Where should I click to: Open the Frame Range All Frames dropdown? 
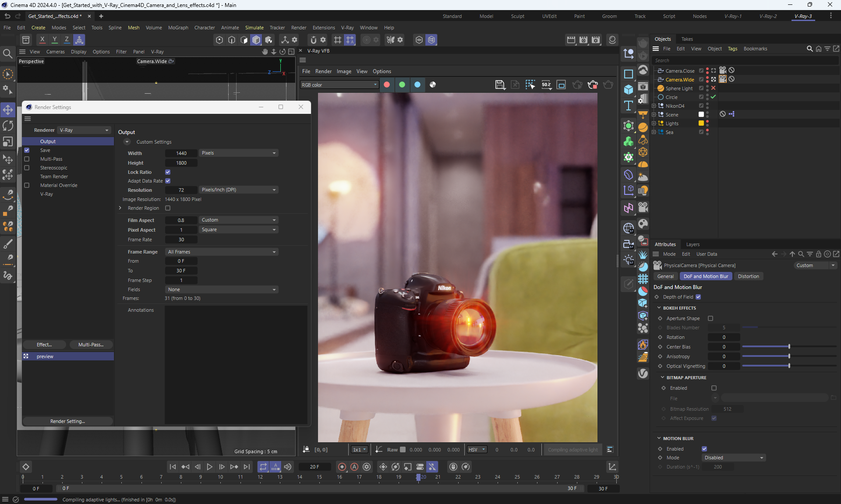[222, 252]
